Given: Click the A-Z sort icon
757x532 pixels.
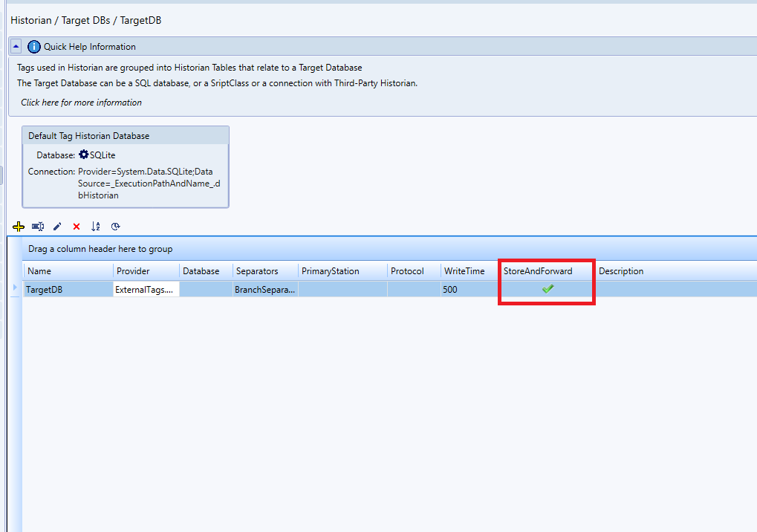Looking at the screenshot, I should coord(96,227).
